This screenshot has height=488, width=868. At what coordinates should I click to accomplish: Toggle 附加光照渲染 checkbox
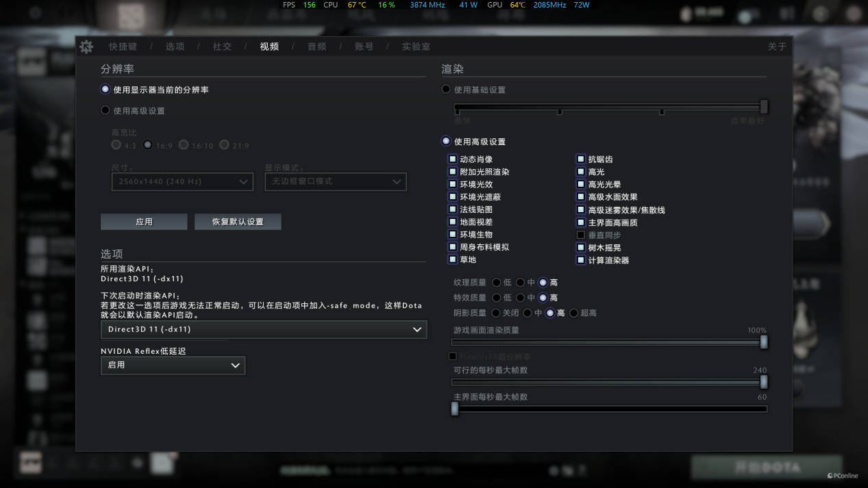coord(452,172)
